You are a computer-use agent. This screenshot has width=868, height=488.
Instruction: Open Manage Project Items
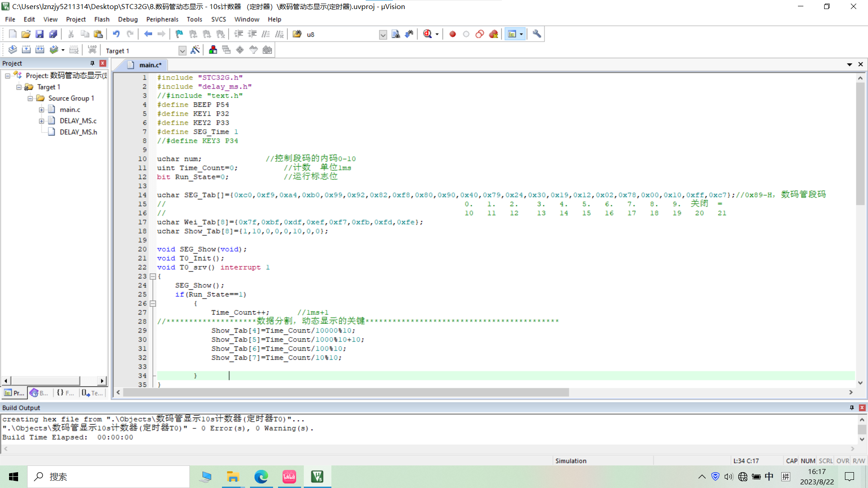point(213,50)
